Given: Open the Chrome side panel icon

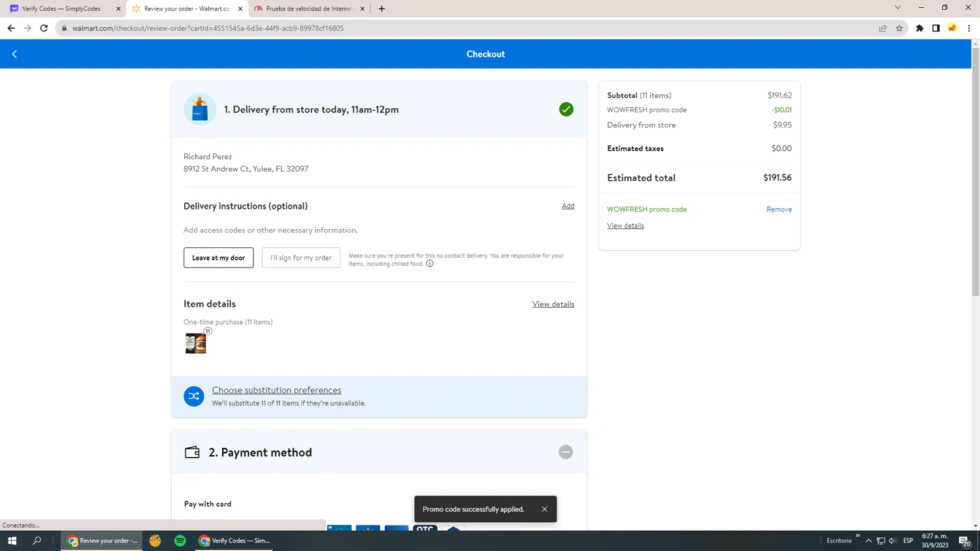Looking at the screenshot, I should [x=936, y=28].
